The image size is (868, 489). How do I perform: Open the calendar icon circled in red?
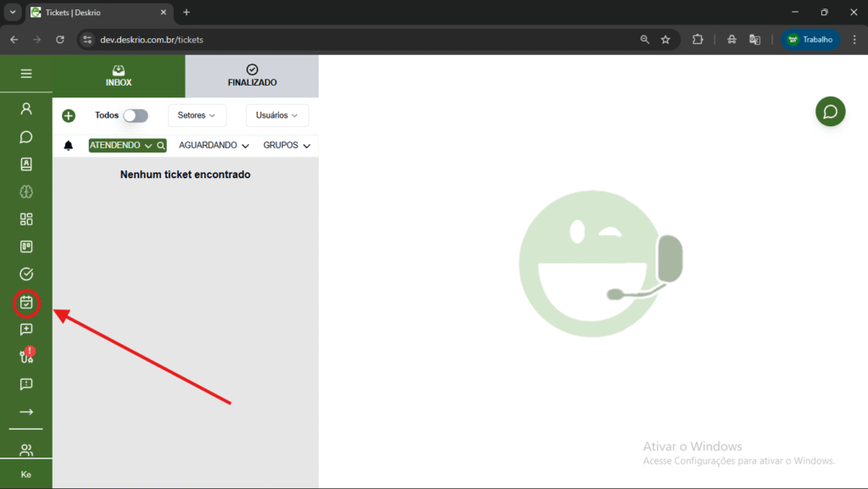(26, 302)
